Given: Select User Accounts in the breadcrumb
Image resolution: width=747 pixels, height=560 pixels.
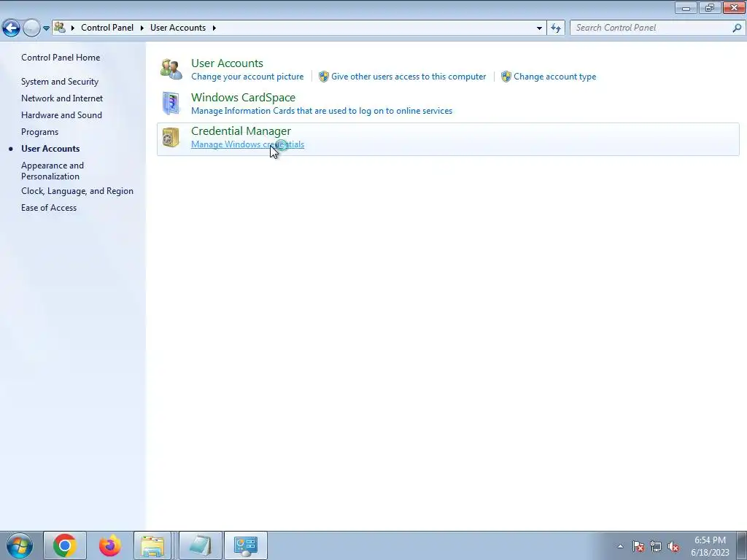Looking at the screenshot, I should point(178,28).
